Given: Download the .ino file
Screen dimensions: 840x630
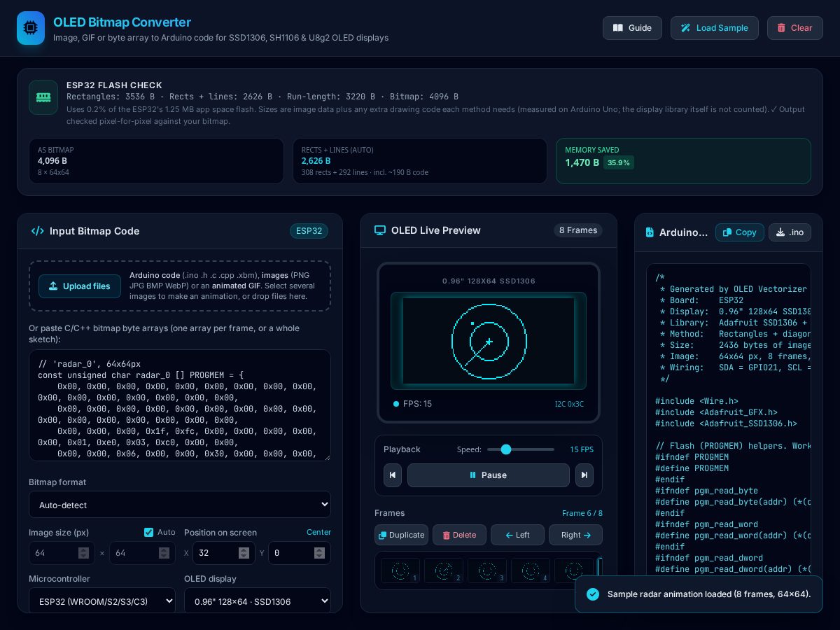Looking at the screenshot, I should [x=790, y=232].
